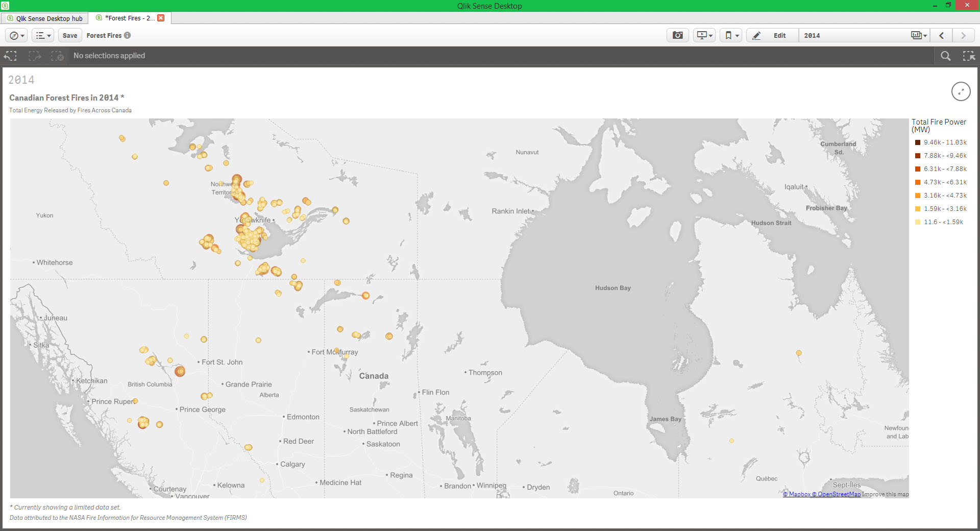Click the Qlik app icon in title bar
980x531 pixels.
click(5, 6)
